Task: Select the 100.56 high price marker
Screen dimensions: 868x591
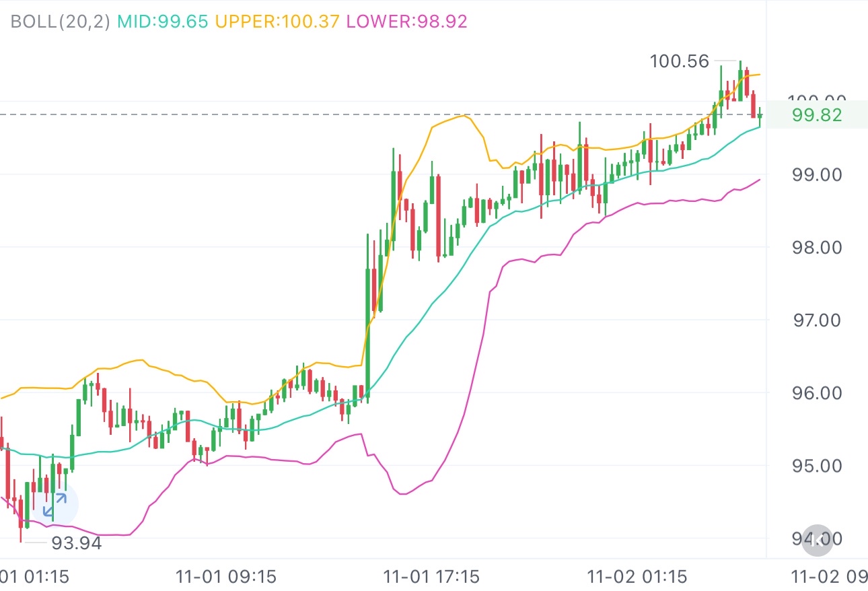Action: (679, 61)
